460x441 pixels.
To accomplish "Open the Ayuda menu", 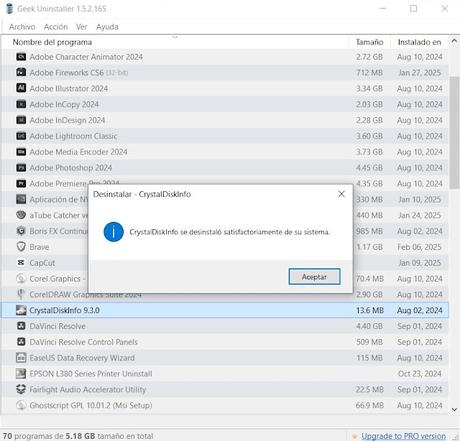I will tap(107, 27).
